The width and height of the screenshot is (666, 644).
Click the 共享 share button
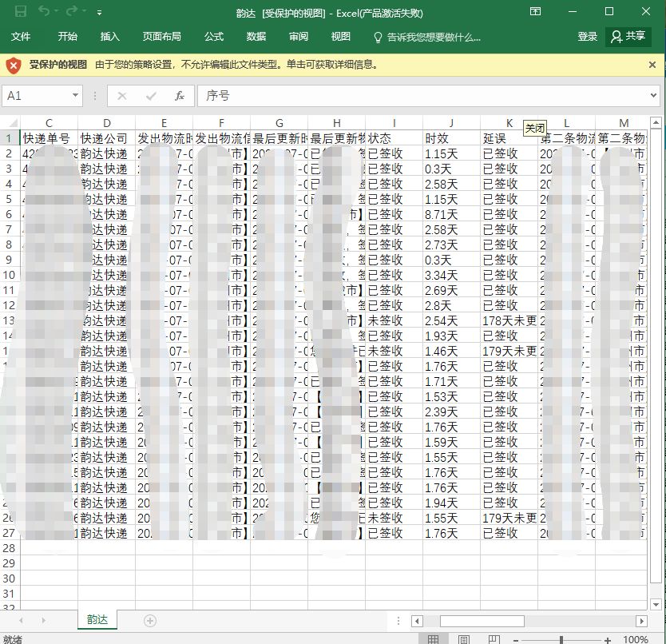[628, 36]
